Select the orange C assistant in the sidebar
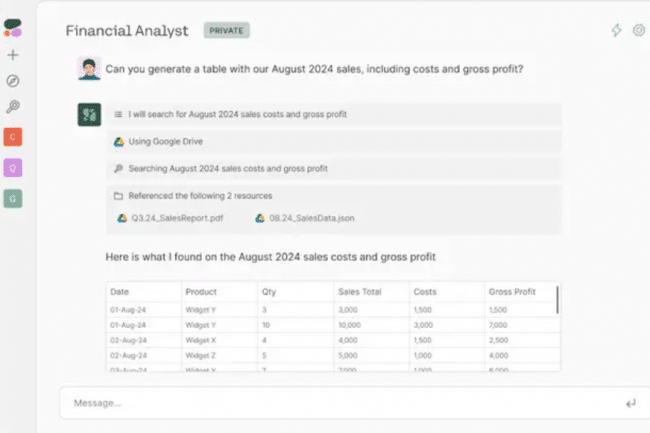 [x=13, y=137]
